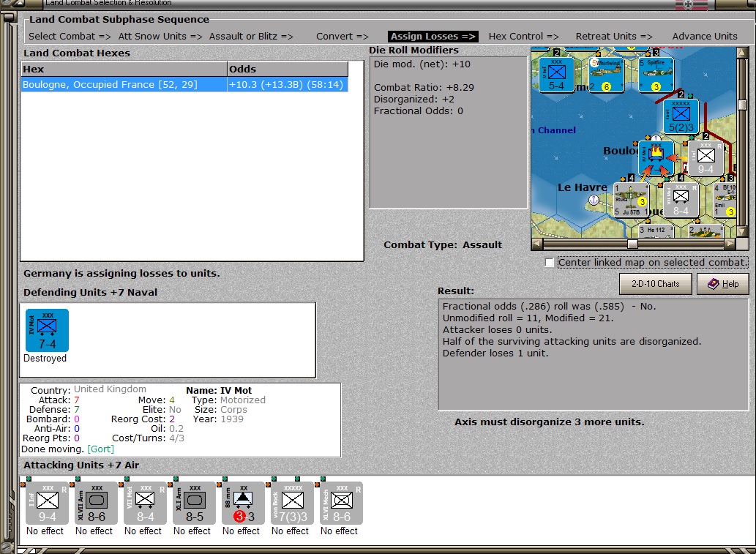Screen dimensions: 756x554
Task: Select the von Bock 7(3)3 HQ unit
Action: coord(292,503)
